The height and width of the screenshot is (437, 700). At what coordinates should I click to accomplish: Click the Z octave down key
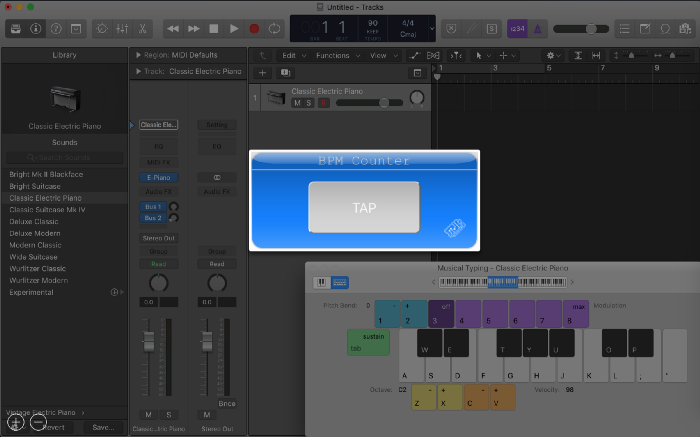click(x=424, y=397)
